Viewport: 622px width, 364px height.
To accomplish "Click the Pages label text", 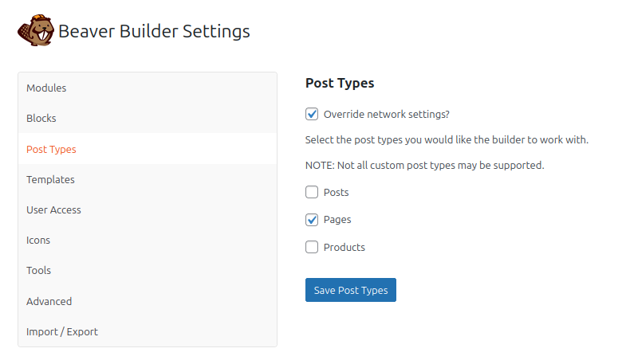I will click(x=337, y=219).
